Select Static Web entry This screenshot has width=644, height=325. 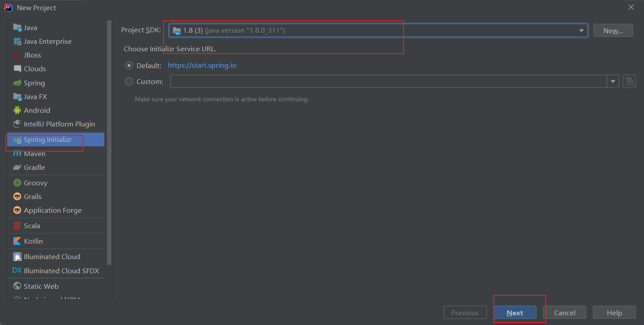(x=56, y=286)
